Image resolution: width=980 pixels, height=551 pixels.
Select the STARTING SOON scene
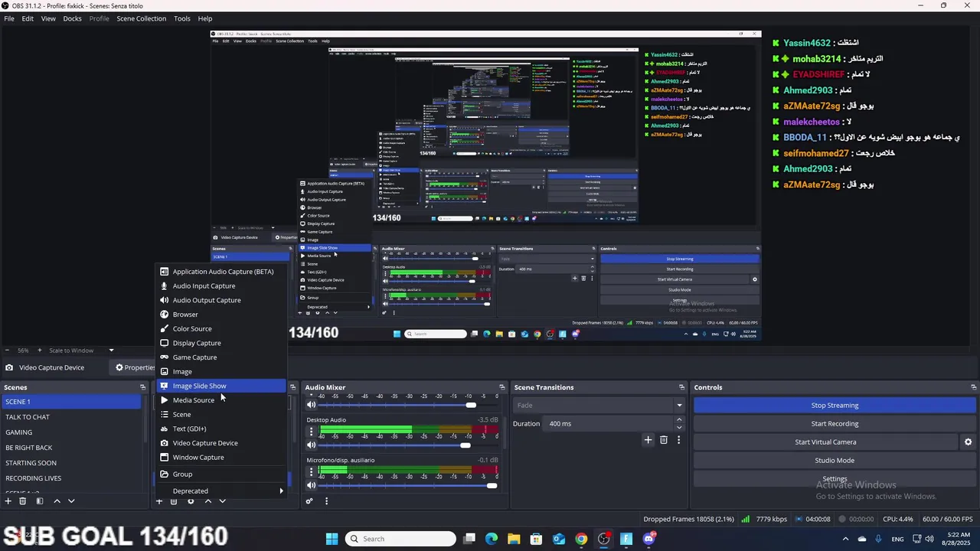[71, 463]
